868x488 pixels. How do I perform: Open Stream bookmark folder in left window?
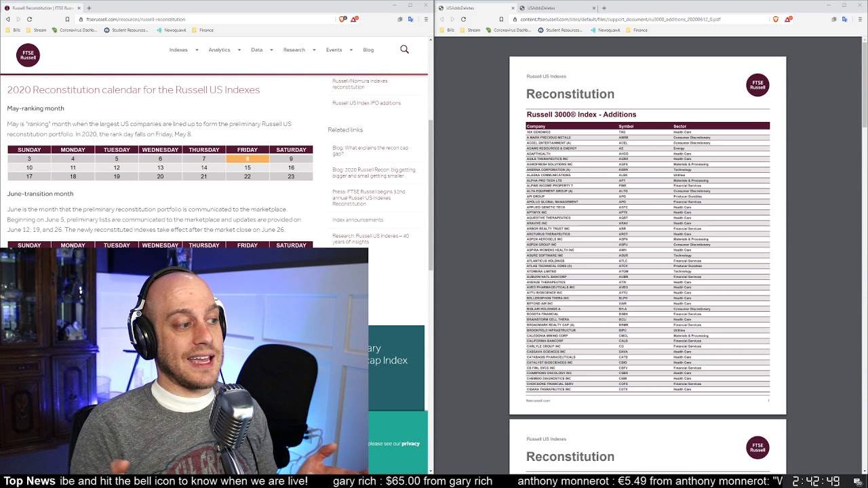pyautogui.click(x=36, y=30)
